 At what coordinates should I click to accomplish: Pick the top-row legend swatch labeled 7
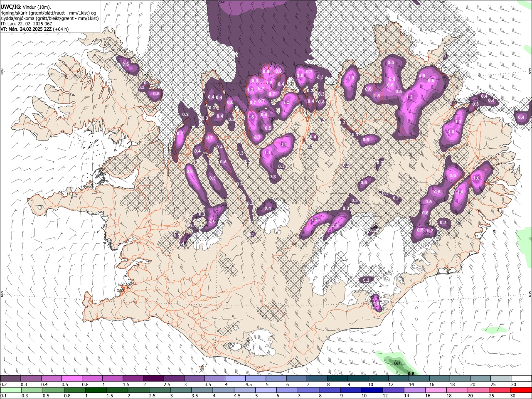click(x=316, y=379)
